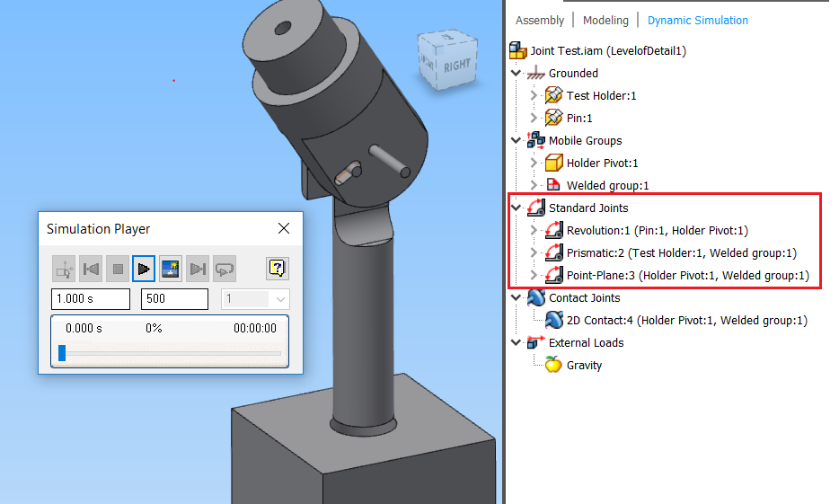Select '2D Contact:4 (Holder Pivot:1, Welded group:1)' text
The height and width of the screenshot is (504, 839).
click(x=687, y=321)
